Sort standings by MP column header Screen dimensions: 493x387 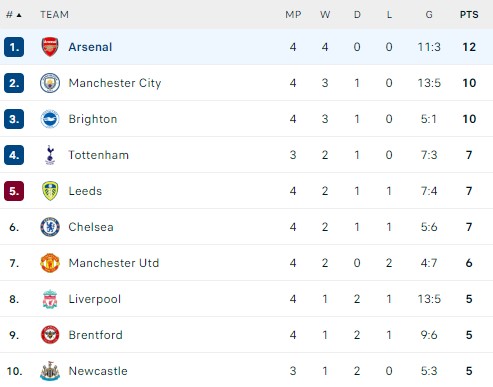[x=293, y=15]
